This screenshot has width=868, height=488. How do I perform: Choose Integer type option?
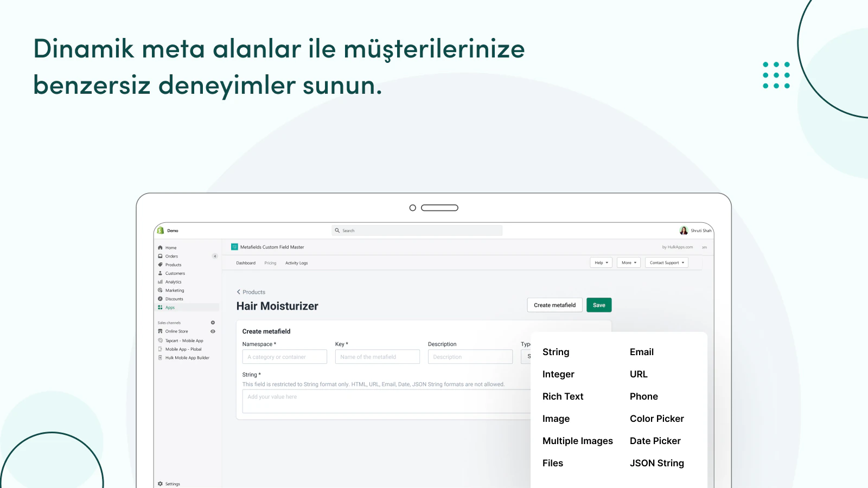[558, 375]
